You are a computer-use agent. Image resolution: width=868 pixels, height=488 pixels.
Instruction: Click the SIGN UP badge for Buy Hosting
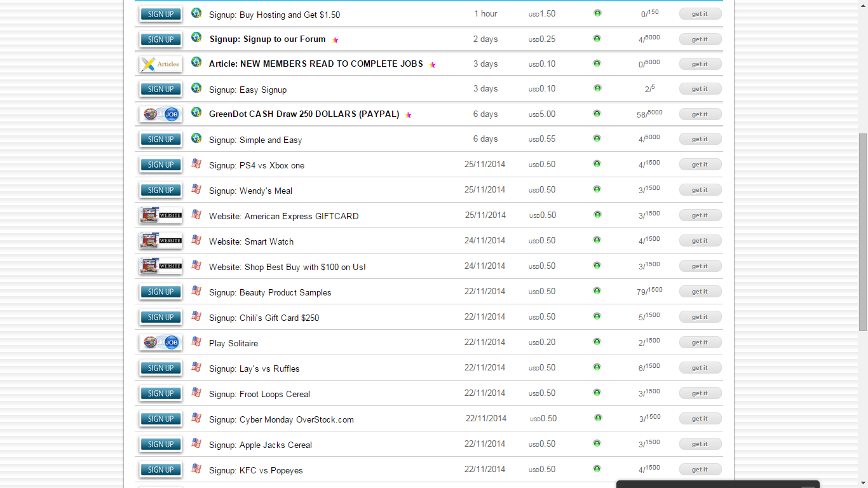click(161, 14)
